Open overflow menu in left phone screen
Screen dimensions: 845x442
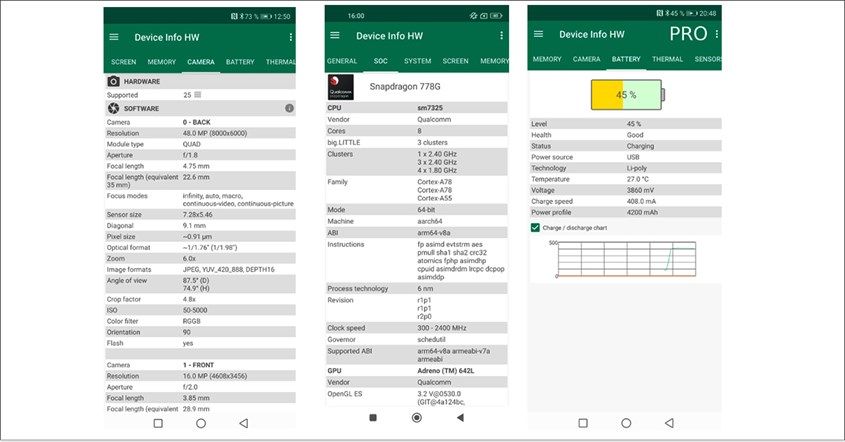[x=290, y=37]
